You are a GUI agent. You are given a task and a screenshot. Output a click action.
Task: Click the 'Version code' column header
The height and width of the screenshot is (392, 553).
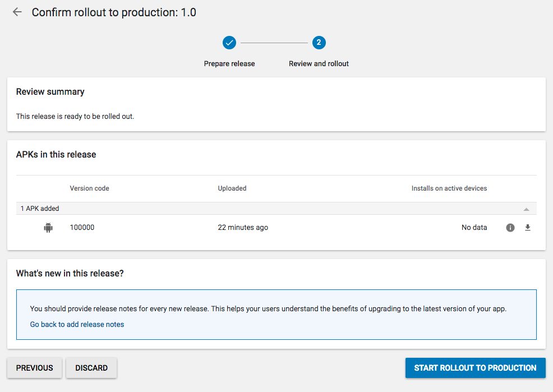(x=89, y=188)
